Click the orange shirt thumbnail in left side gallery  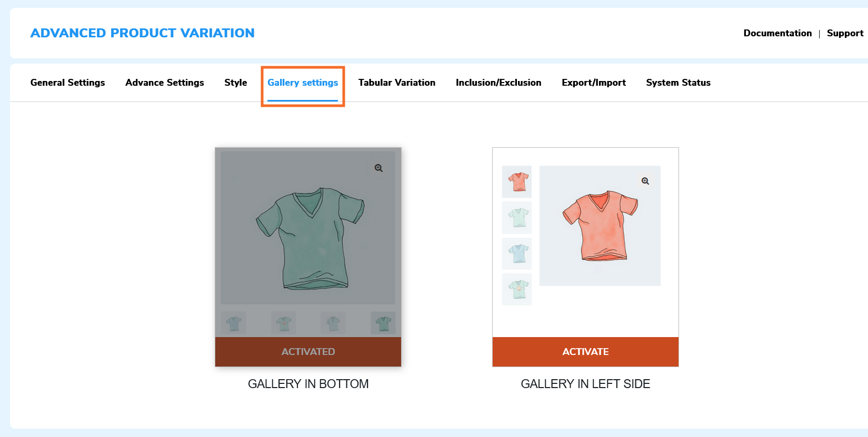[x=516, y=182]
